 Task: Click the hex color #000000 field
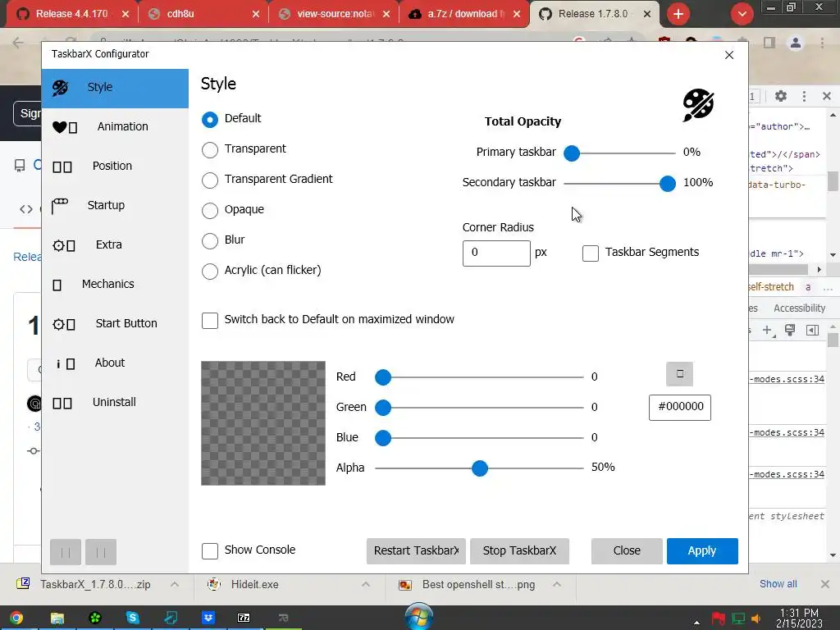680,408
